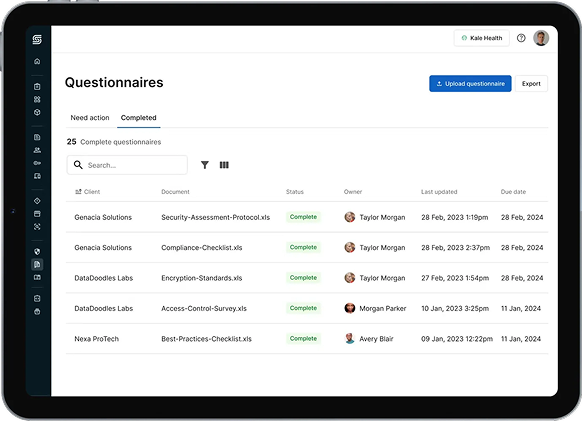
Task: Select the Completed tab
Action: [x=139, y=118]
